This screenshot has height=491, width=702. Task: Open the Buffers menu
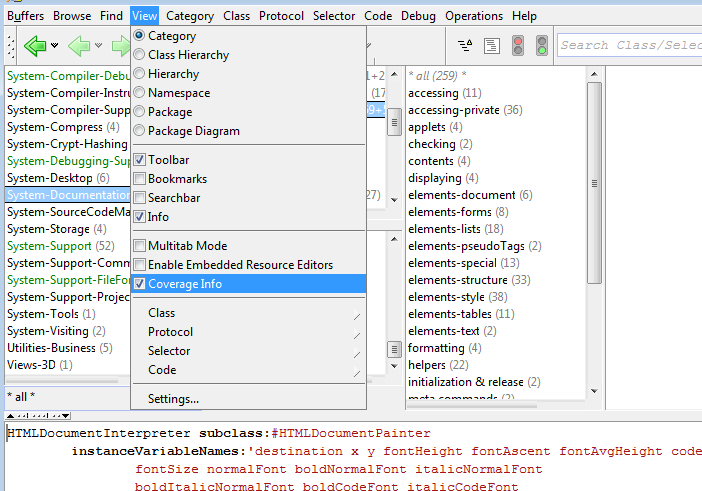(x=26, y=16)
